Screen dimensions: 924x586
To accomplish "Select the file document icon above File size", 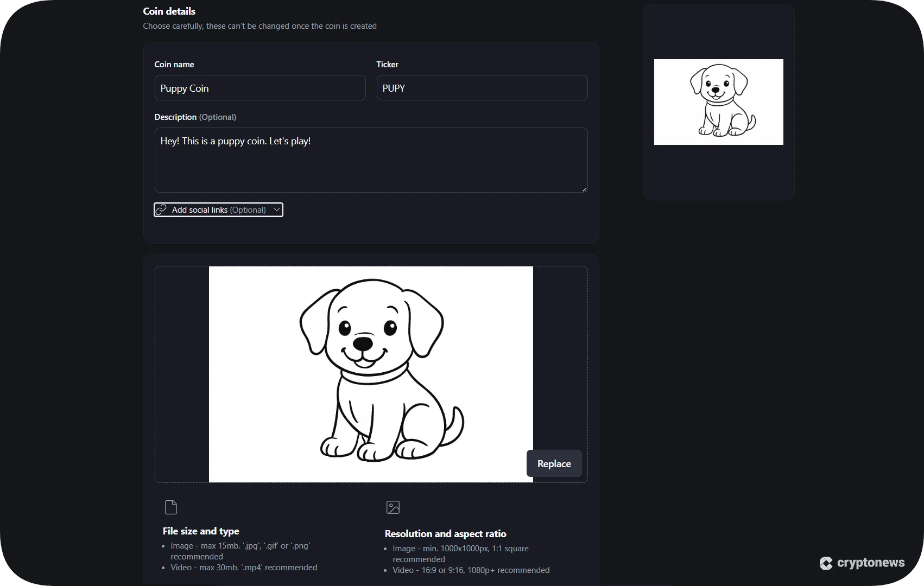I will point(171,507).
